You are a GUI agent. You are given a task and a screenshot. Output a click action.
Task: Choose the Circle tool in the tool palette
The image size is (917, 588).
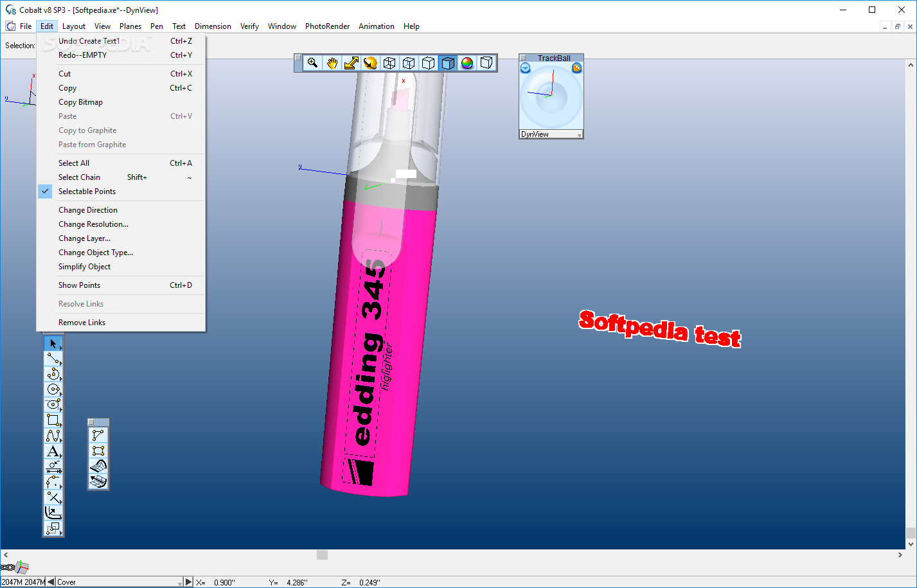click(53, 389)
